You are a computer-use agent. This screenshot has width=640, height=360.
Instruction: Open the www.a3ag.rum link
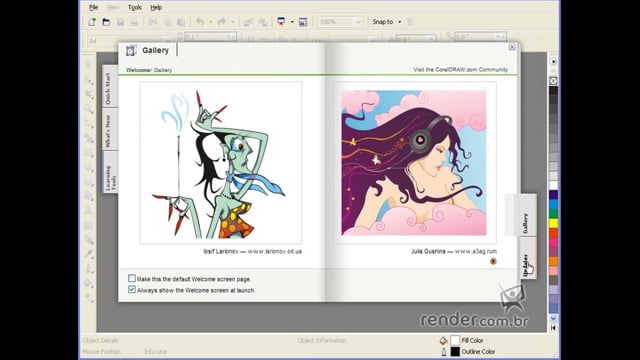(476, 251)
